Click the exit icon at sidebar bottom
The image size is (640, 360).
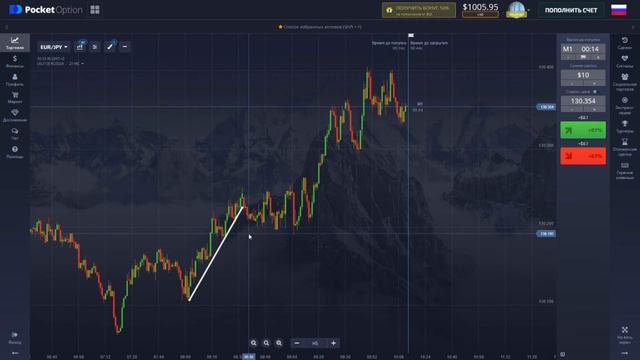tap(15, 338)
